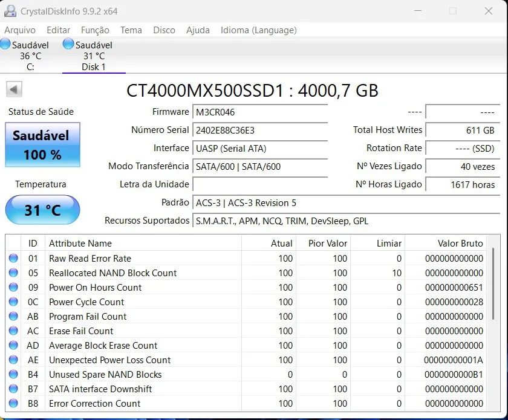The height and width of the screenshot is (420, 508).
Task: Click the status dot for Average Block Erase Count
Action: click(x=13, y=345)
